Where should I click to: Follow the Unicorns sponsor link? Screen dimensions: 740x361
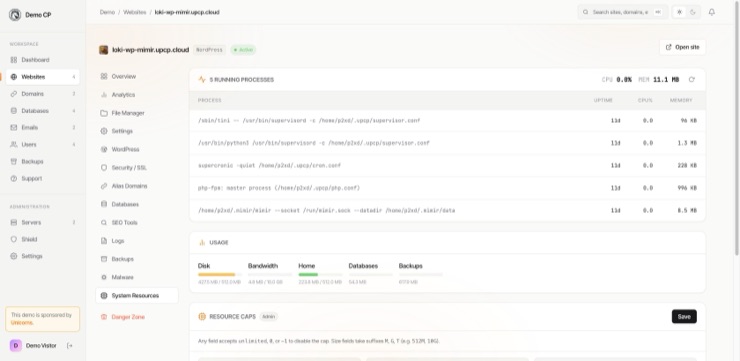[x=22, y=323]
